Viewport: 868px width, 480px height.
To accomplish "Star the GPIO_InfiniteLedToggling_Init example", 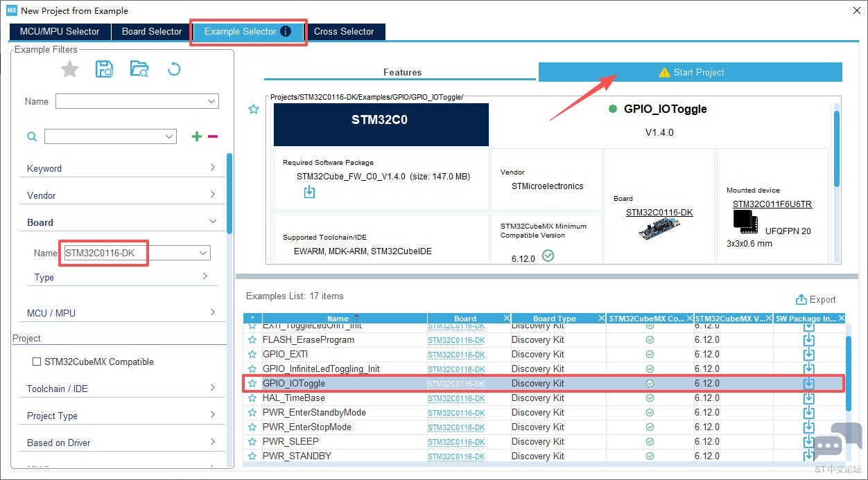I will (252, 369).
